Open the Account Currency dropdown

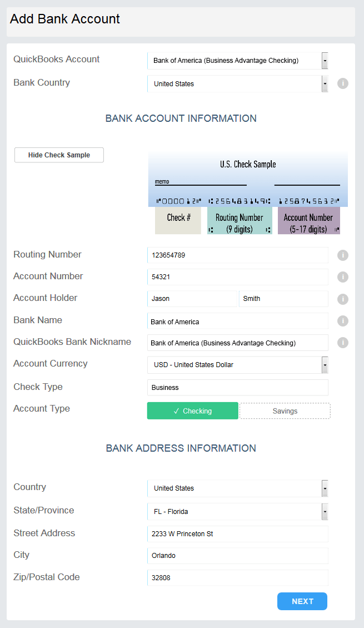point(238,365)
